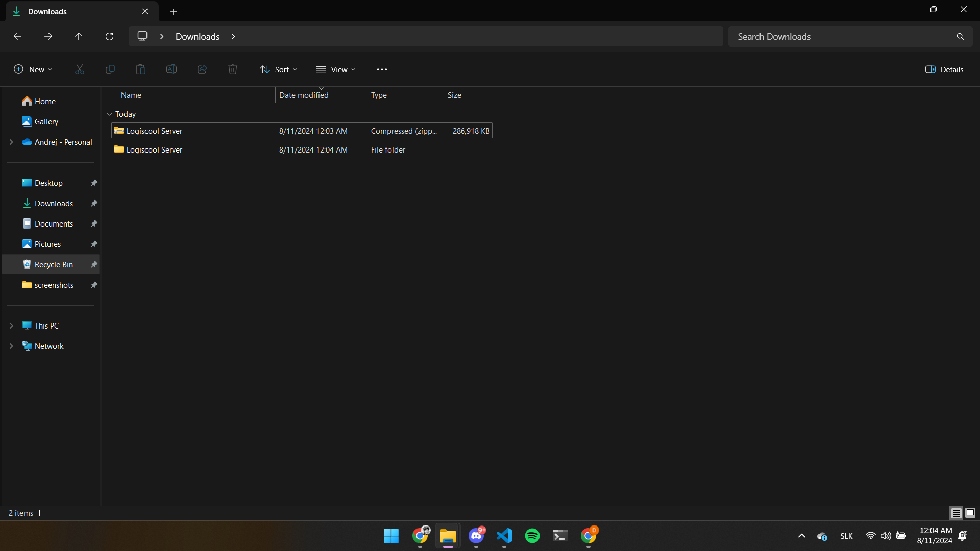Click Downloads breadcrumb in address bar
Screen dimensions: 980x551
[198, 36]
